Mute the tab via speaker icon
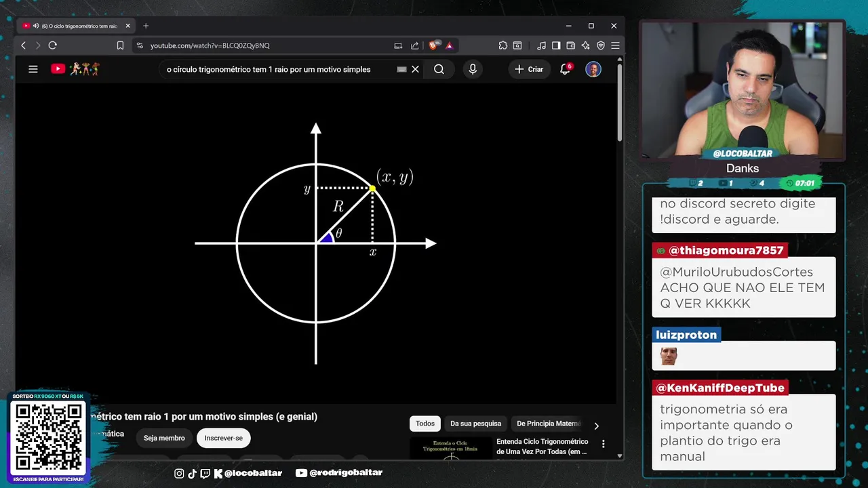Image resolution: width=868 pixels, height=488 pixels. click(x=35, y=26)
